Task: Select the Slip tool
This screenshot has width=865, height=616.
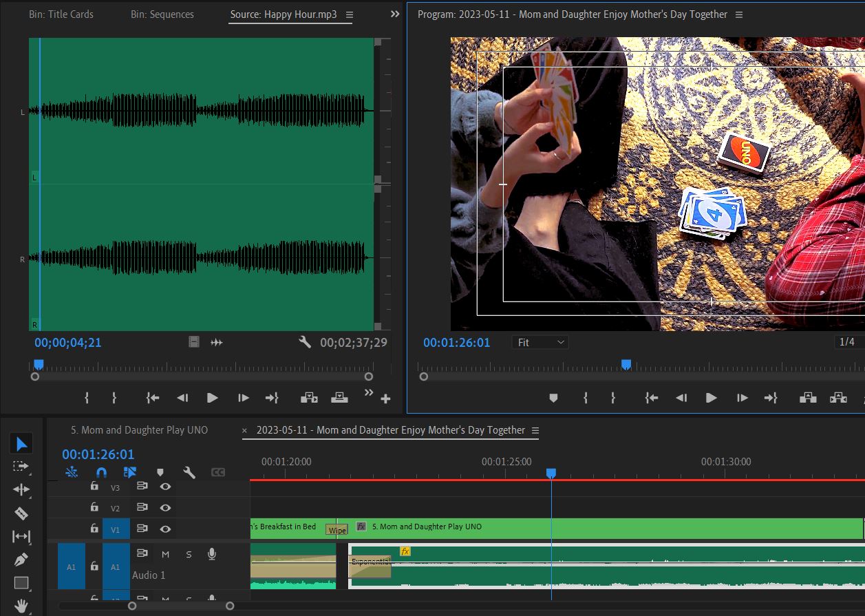Action: click(x=21, y=537)
